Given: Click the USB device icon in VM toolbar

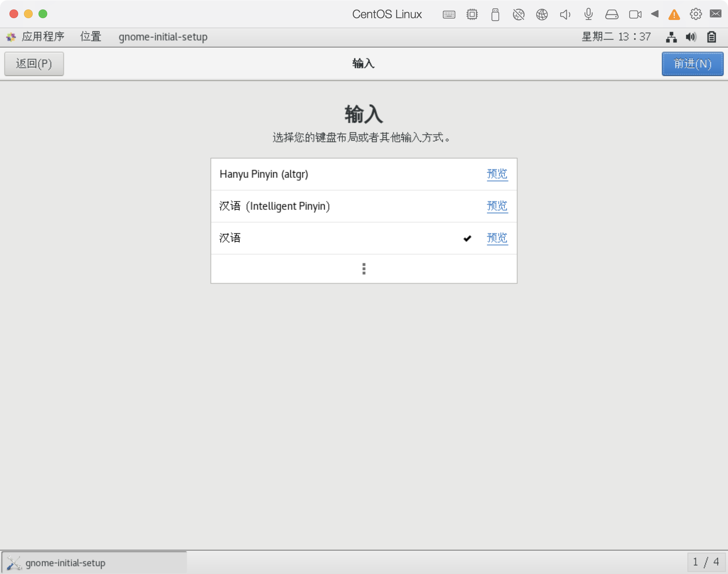Looking at the screenshot, I should pyautogui.click(x=495, y=15).
